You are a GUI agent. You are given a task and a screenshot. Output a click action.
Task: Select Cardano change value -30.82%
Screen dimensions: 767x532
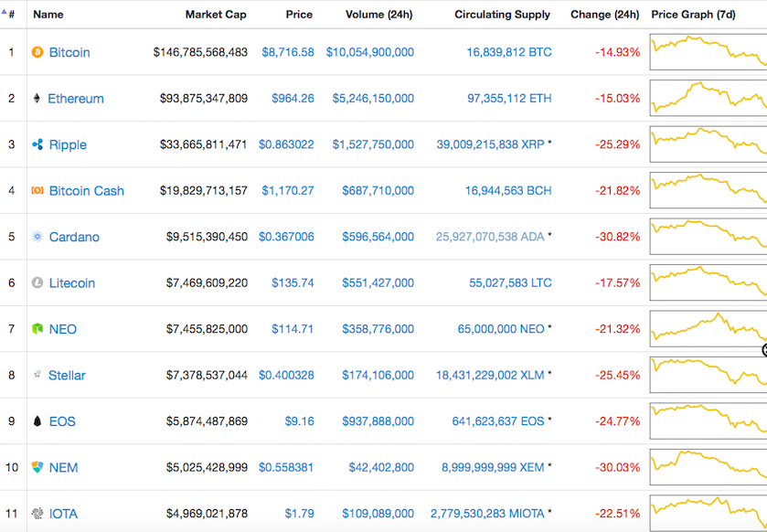pyautogui.click(x=617, y=237)
